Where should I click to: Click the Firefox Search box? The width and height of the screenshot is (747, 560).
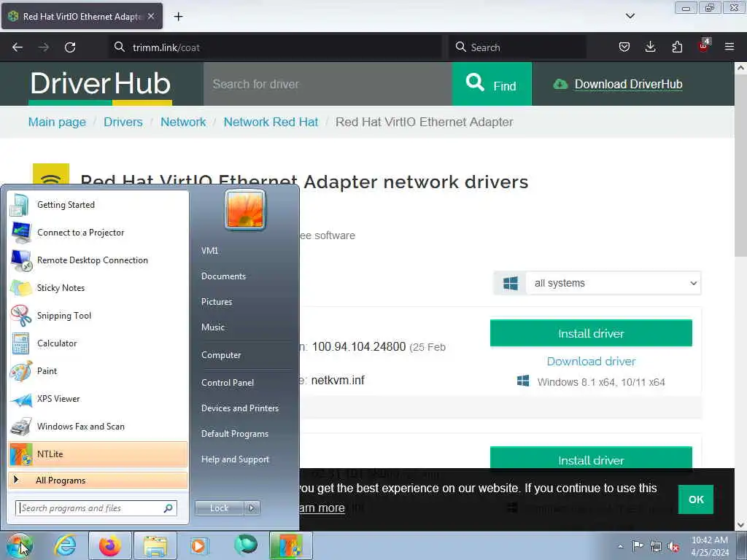[517, 47]
